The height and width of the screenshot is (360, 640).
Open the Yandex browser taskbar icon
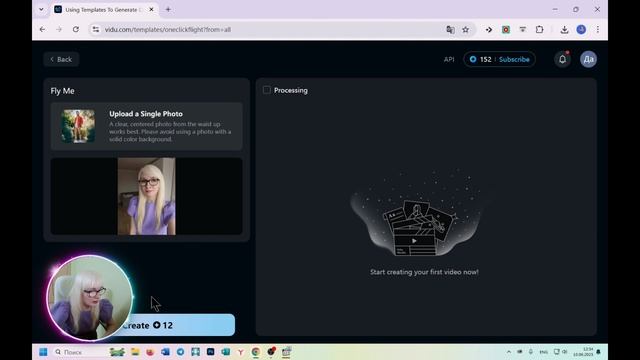240,352
